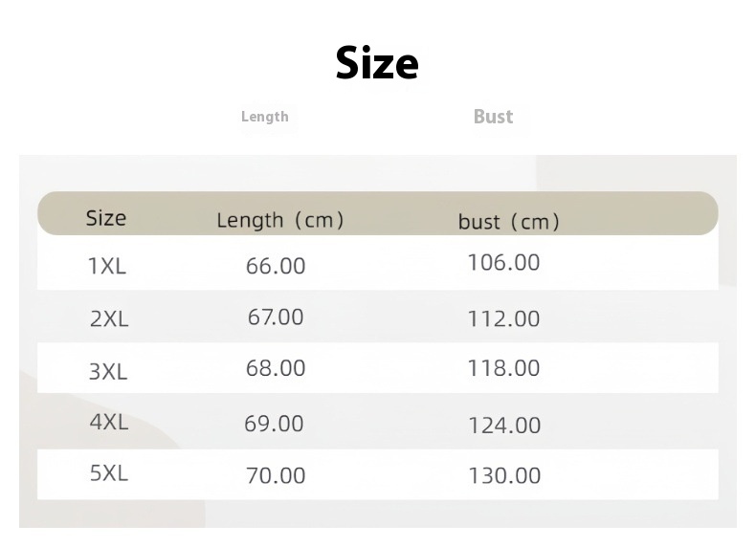Select the 4XL size row label
This screenshot has width=756, height=547.
coord(108,422)
